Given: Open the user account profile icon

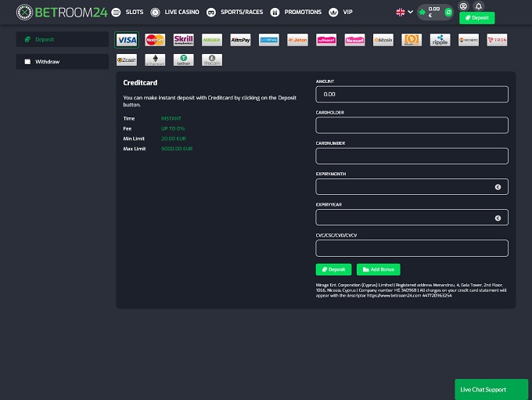Looking at the screenshot, I should click(463, 6).
